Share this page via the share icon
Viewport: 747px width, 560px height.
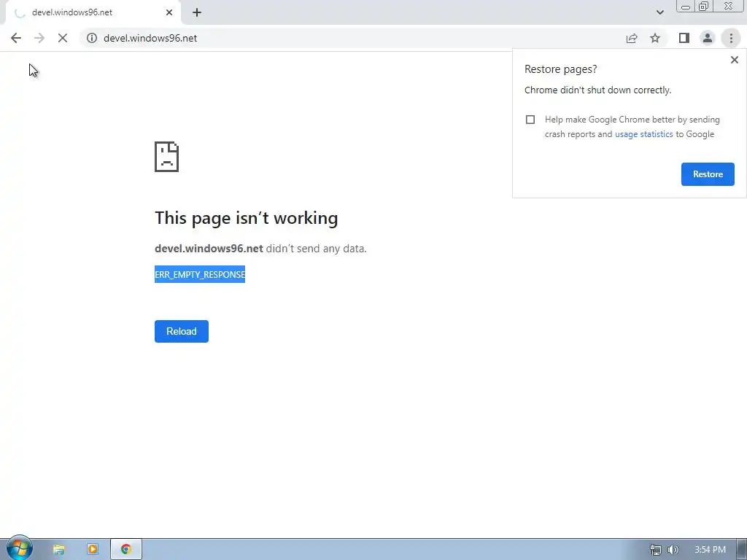(x=632, y=38)
